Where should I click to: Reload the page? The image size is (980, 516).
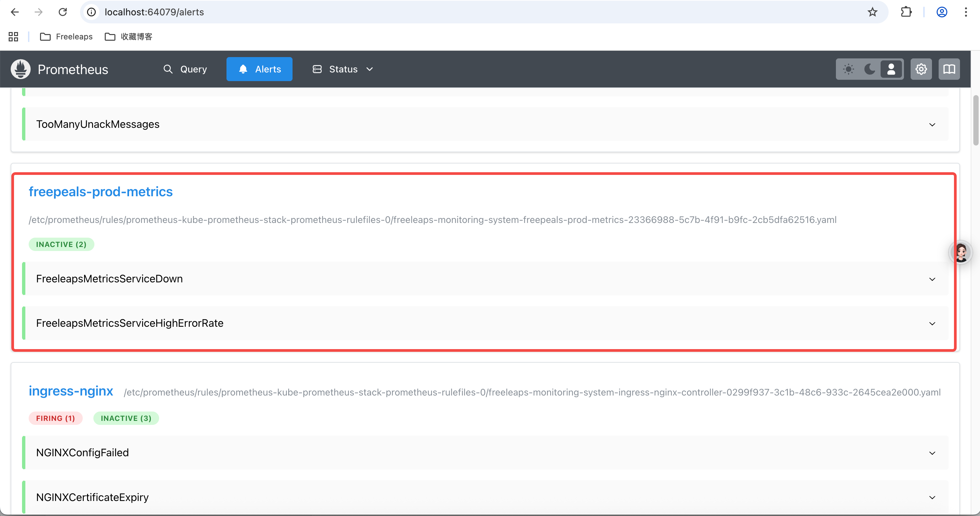pyautogui.click(x=63, y=12)
